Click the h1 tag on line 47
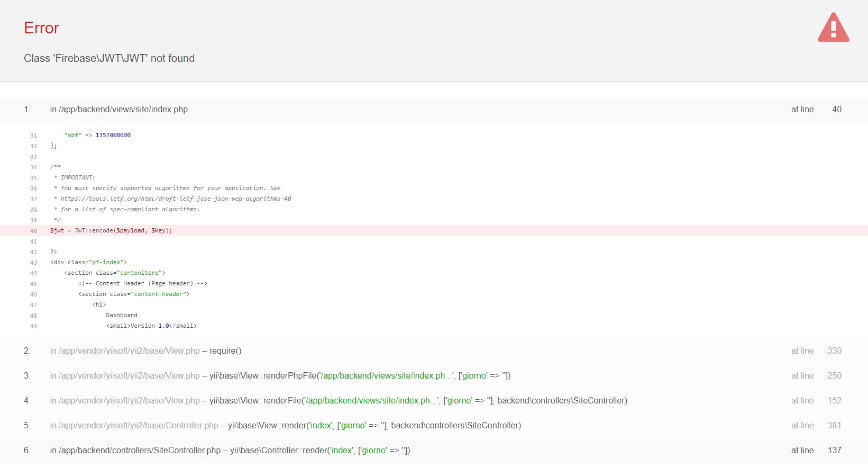This screenshot has width=868, height=467. (x=99, y=304)
